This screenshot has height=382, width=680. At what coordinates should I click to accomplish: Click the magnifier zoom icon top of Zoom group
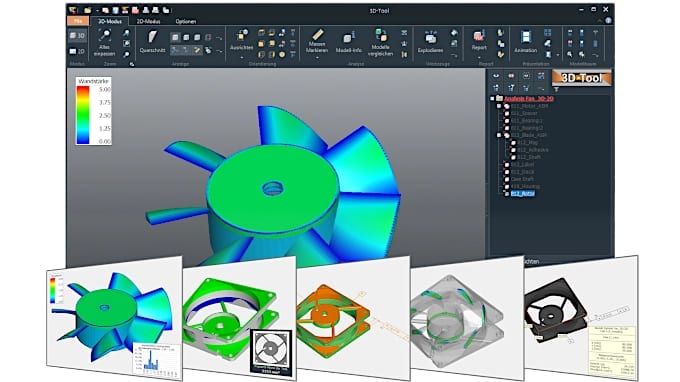pyautogui.click(x=126, y=33)
